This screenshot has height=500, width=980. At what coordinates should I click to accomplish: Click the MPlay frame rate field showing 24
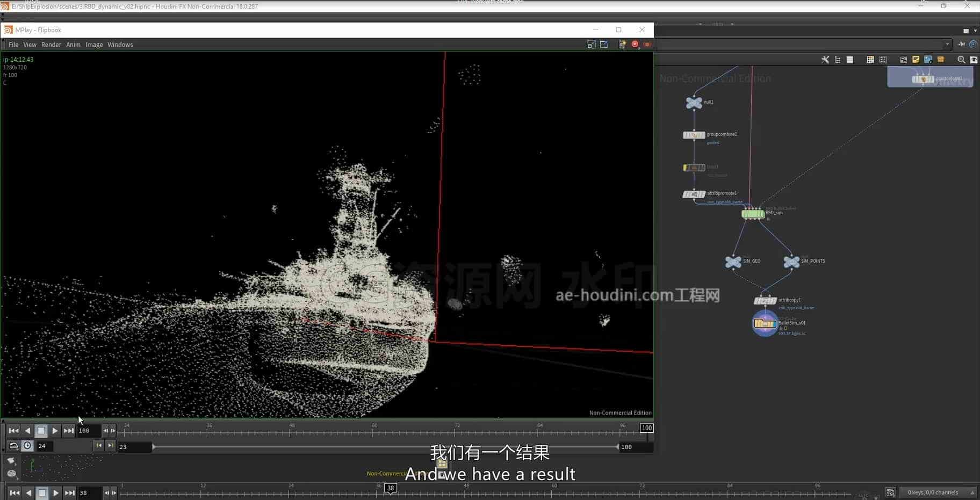pyautogui.click(x=44, y=446)
